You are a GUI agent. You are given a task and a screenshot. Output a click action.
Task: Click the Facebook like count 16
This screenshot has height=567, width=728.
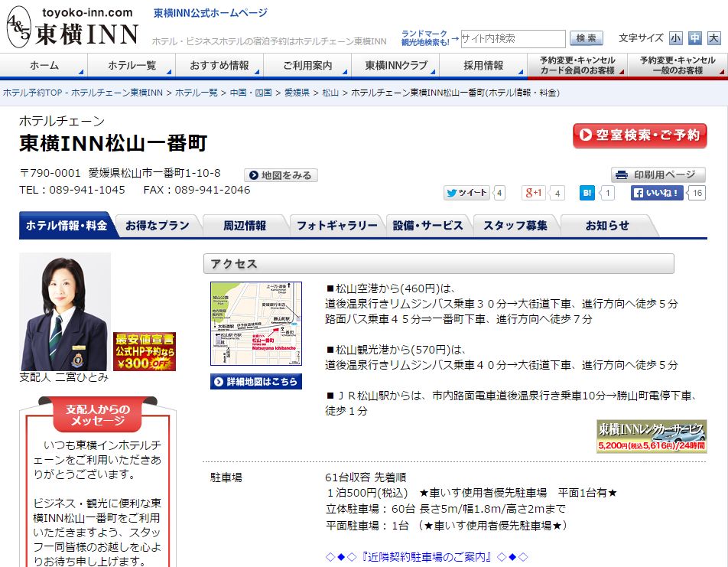click(697, 193)
